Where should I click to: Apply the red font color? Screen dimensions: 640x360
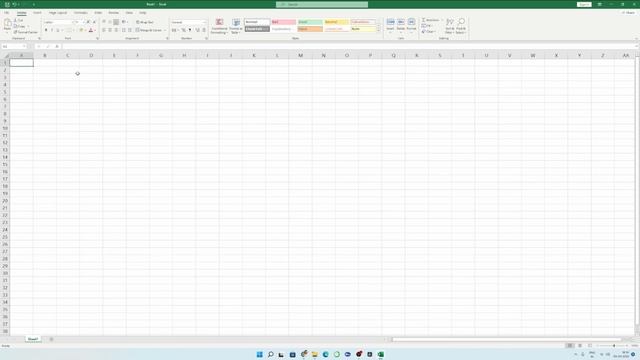[x=91, y=30]
